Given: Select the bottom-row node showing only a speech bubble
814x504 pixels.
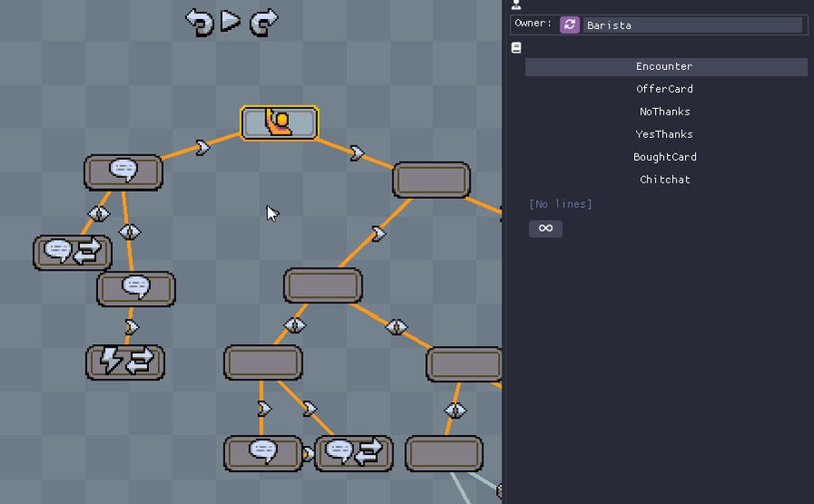Looking at the screenshot, I should pos(263,453).
